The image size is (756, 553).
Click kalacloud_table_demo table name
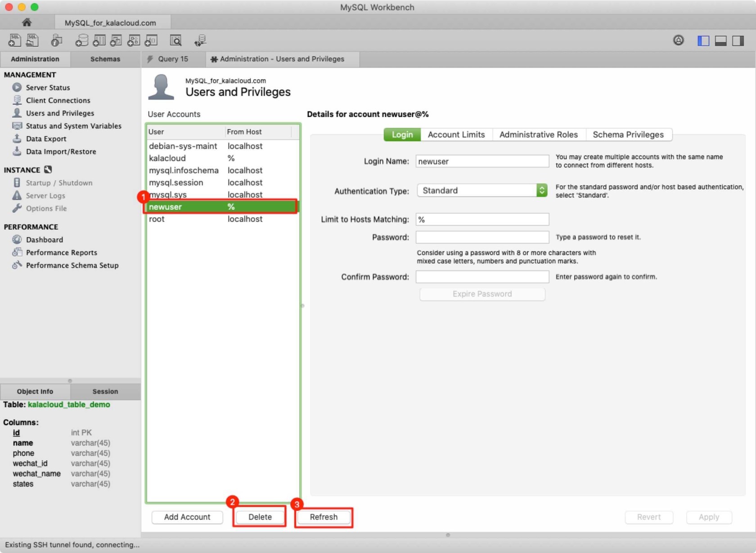69,405
